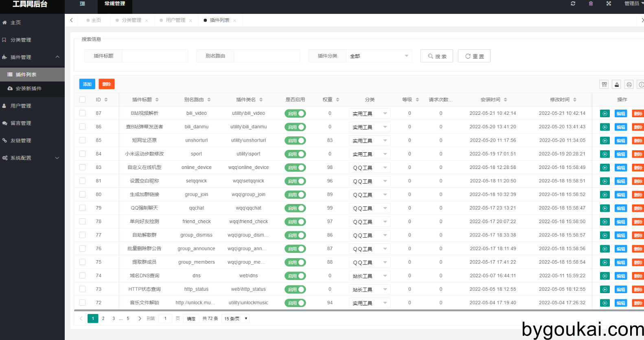This screenshot has height=340, width=644.
Task: Open the 插件分类 dropdown showing 全部
Action: coord(379,56)
